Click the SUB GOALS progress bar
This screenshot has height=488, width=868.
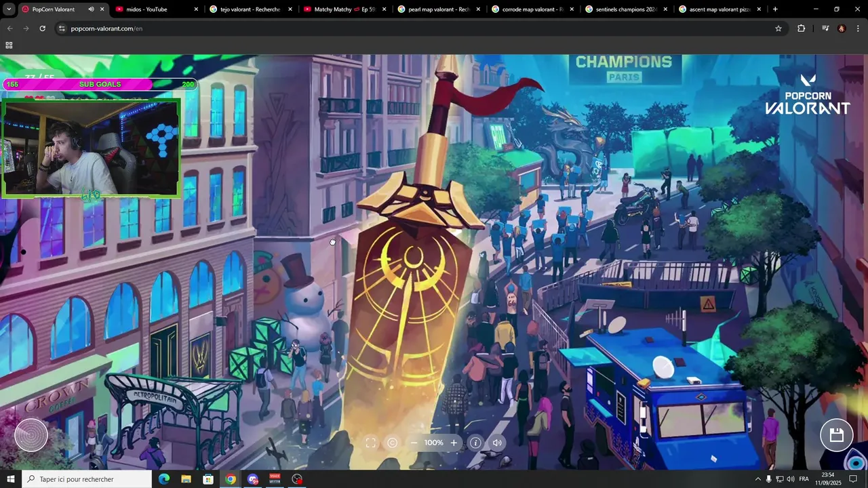(100, 84)
